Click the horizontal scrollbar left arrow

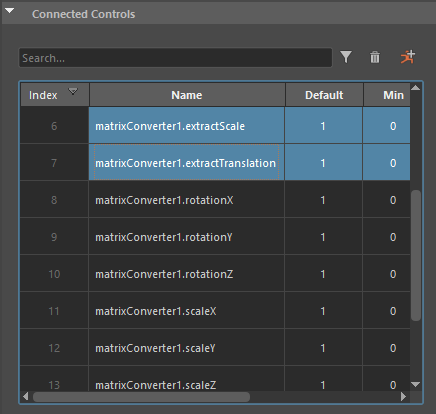tap(26, 396)
